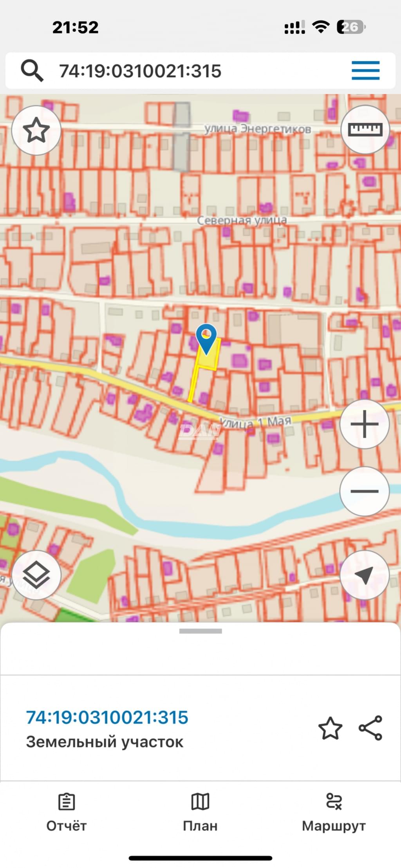This screenshot has width=401, height=868.
Task: Open the map layers selector
Action: point(36,575)
